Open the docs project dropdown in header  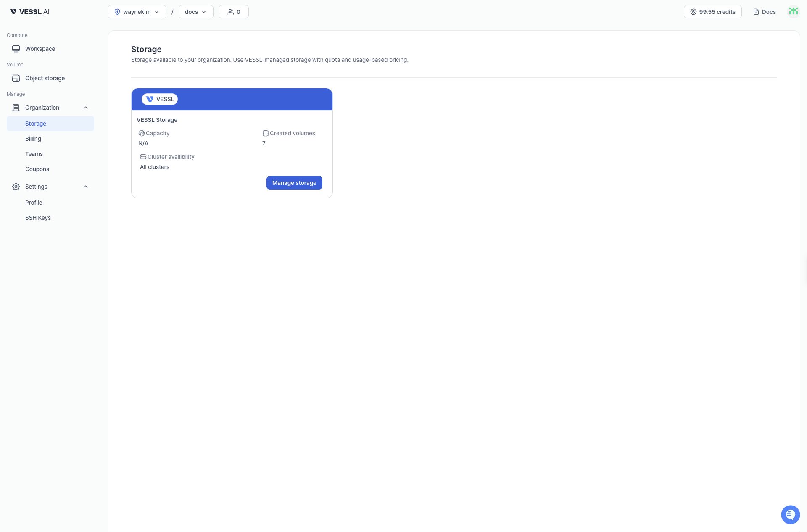tap(195, 12)
